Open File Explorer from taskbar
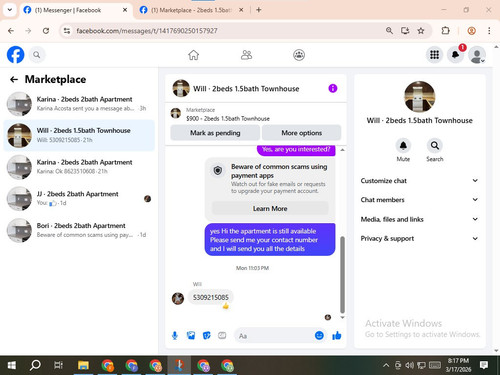The width and height of the screenshot is (500, 375). tap(83, 365)
